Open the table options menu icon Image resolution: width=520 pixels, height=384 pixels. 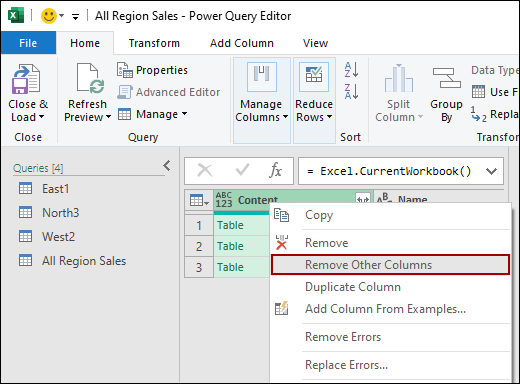[199, 200]
